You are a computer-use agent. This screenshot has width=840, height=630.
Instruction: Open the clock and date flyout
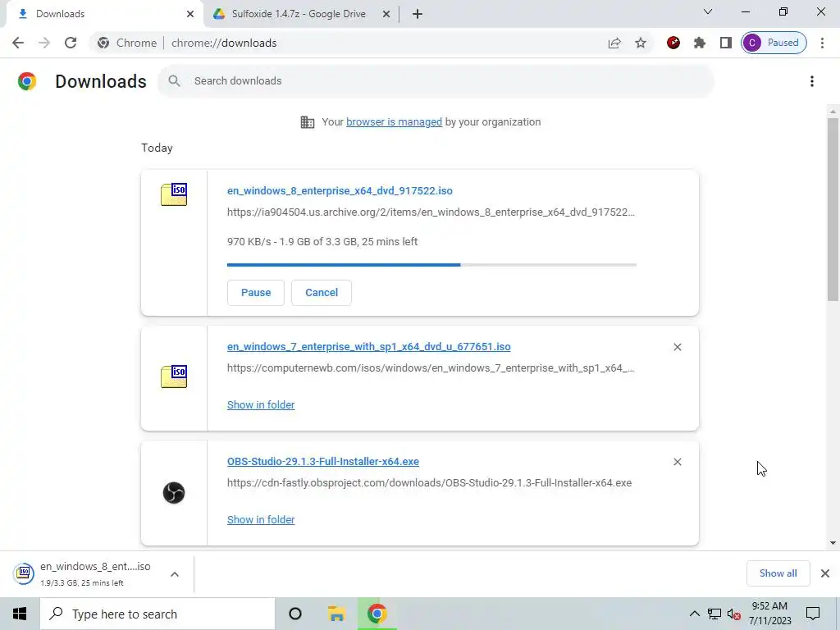coord(769,614)
